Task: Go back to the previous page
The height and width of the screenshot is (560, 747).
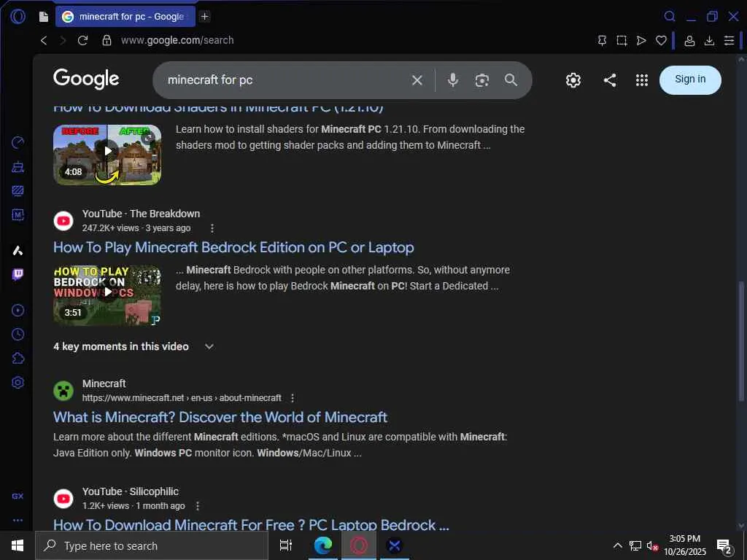Action: pyautogui.click(x=43, y=41)
